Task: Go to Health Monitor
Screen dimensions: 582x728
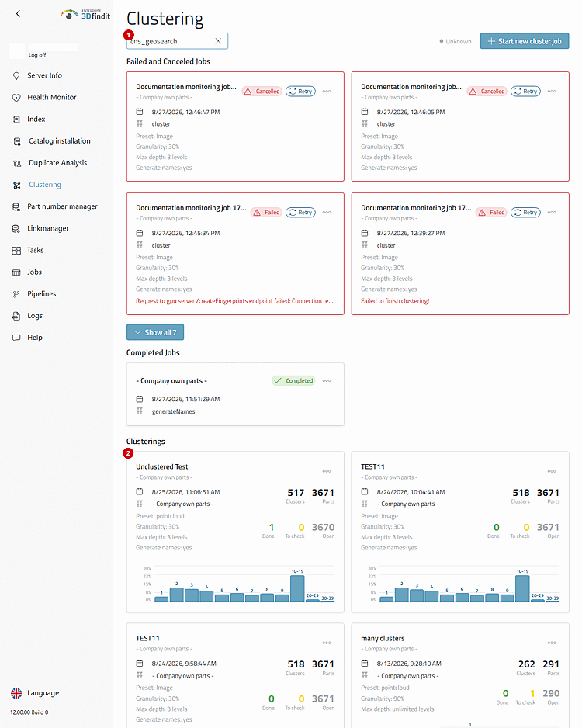Action: pos(51,97)
